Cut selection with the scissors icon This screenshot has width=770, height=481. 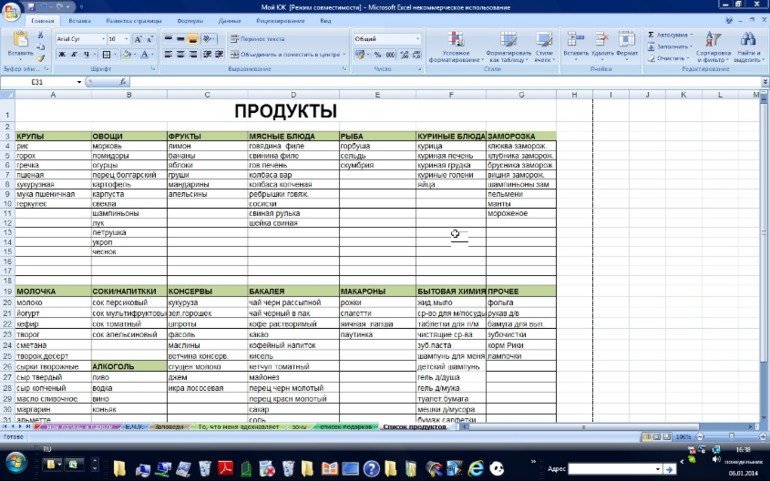[x=41, y=35]
